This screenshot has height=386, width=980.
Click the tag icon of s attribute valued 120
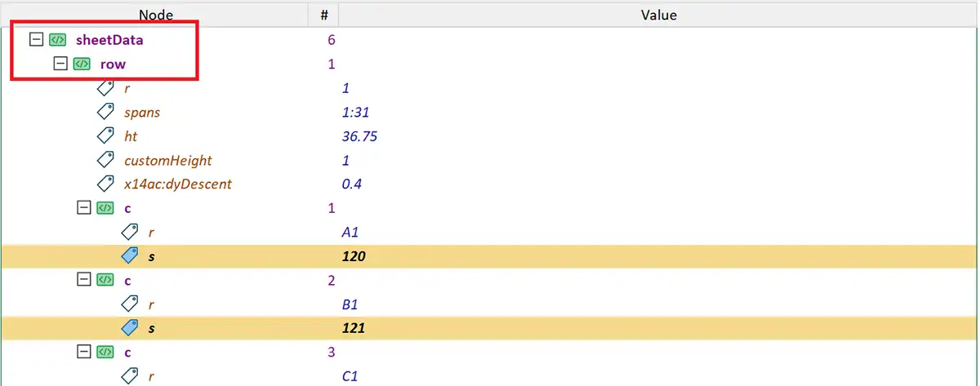click(x=129, y=256)
